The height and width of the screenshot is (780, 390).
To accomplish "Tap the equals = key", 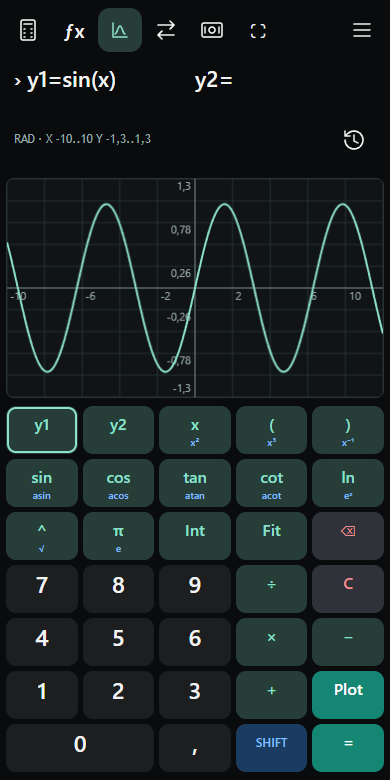I will [348, 748].
